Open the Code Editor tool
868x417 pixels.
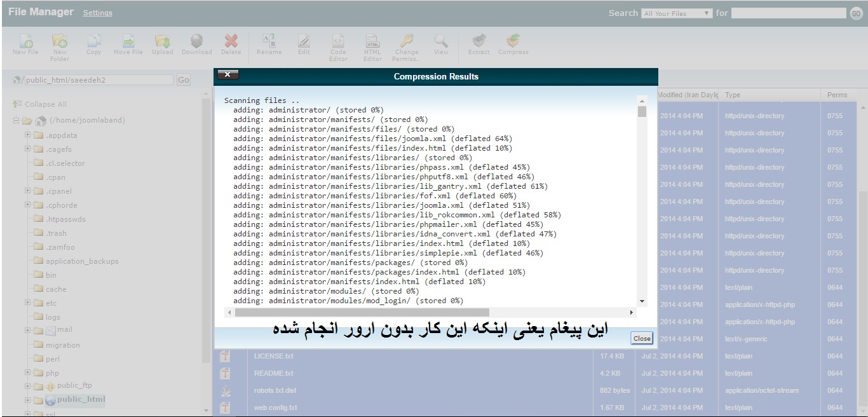(x=338, y=42)
